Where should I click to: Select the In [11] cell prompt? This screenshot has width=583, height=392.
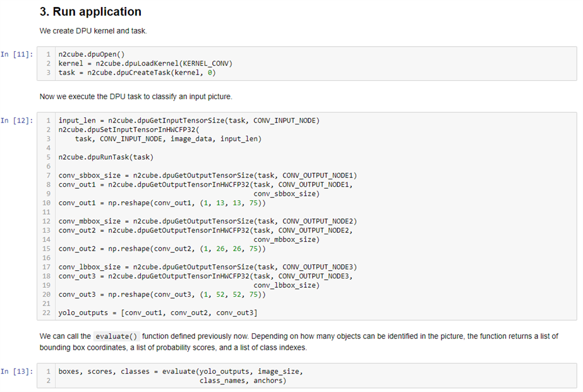[x=17, y=55]
